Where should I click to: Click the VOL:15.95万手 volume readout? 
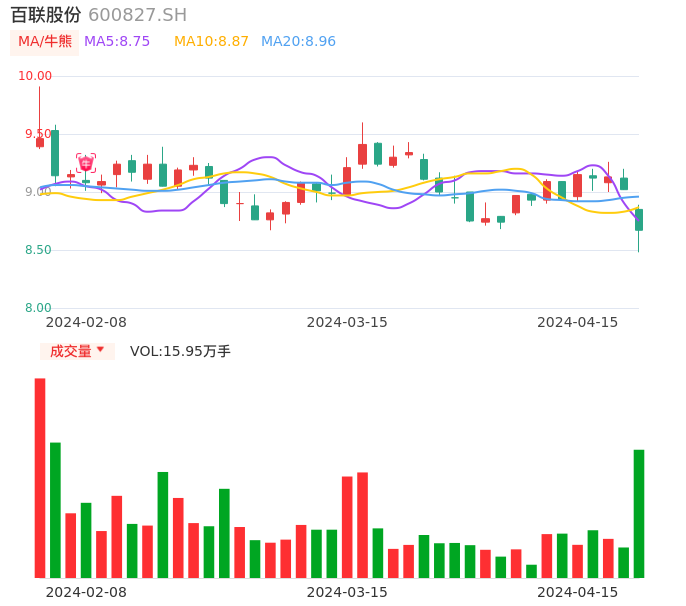pos(180,351)
